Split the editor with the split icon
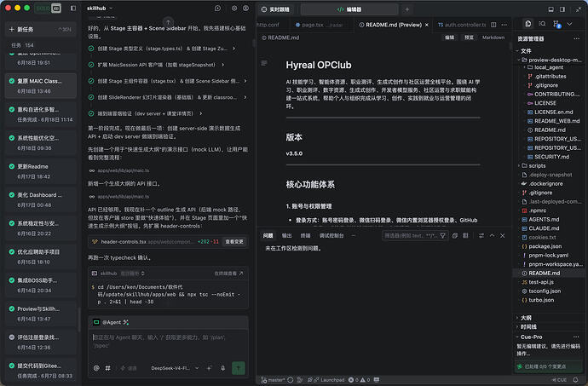588x386 pixels. tap(493, 25)
